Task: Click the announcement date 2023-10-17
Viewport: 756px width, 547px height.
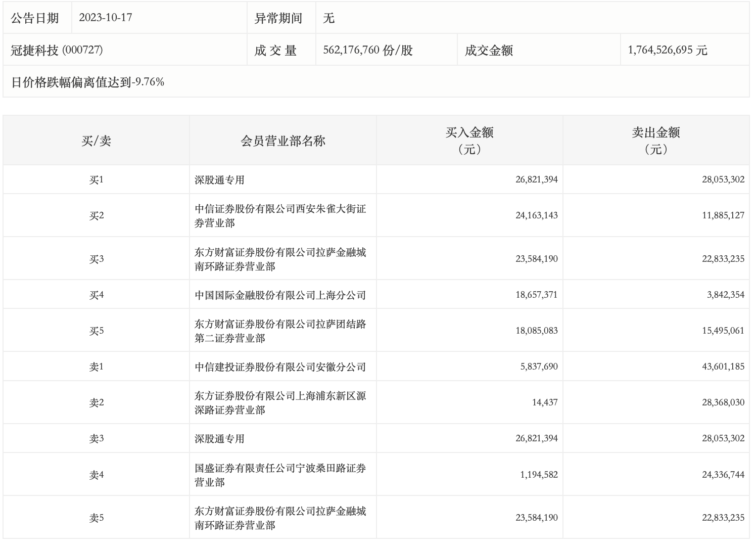Action: click(106, 18)
